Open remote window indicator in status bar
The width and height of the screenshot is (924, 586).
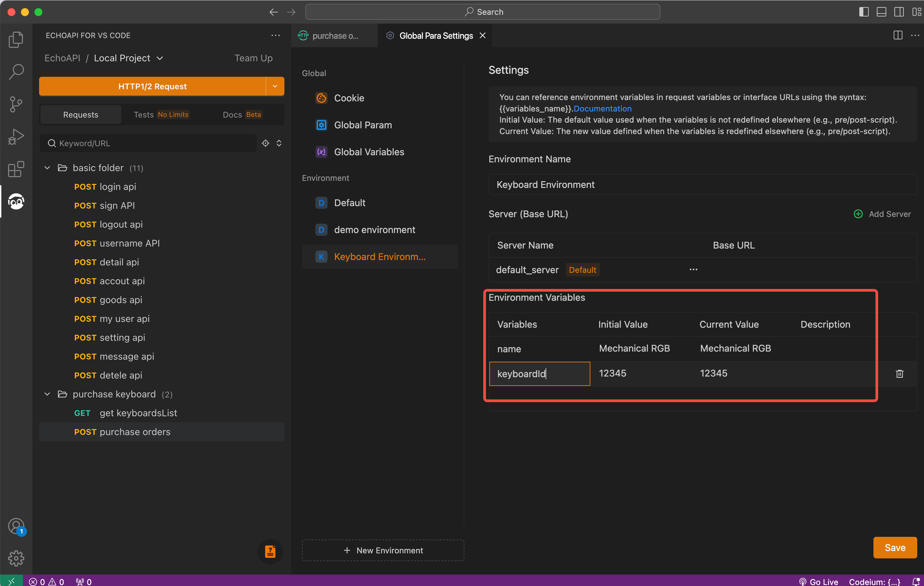11,581
